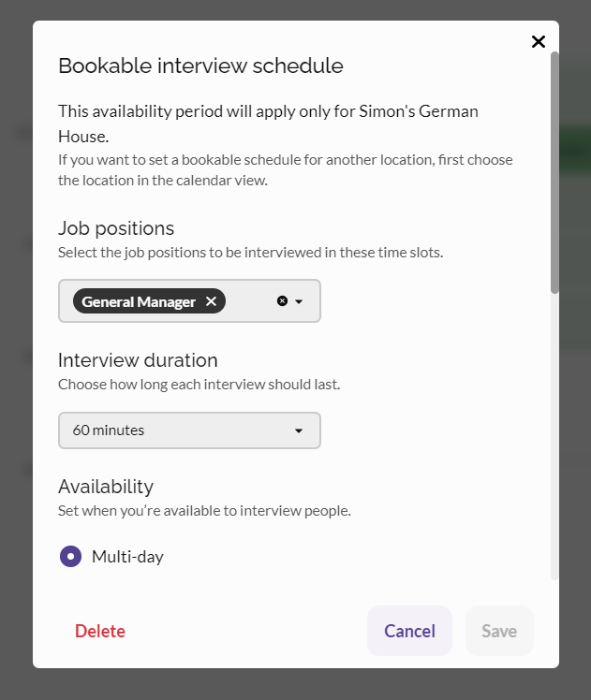Image resolution: width=591 pixels, height=700 pixels.
Task: Remove the General Manager chip
Action: [211, 301]
